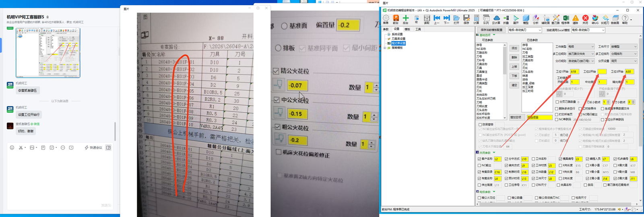This screenshot has width=644, height=217.
Task: Click the 做曲面 toolbar icon
Action: [x=615, y=19]
